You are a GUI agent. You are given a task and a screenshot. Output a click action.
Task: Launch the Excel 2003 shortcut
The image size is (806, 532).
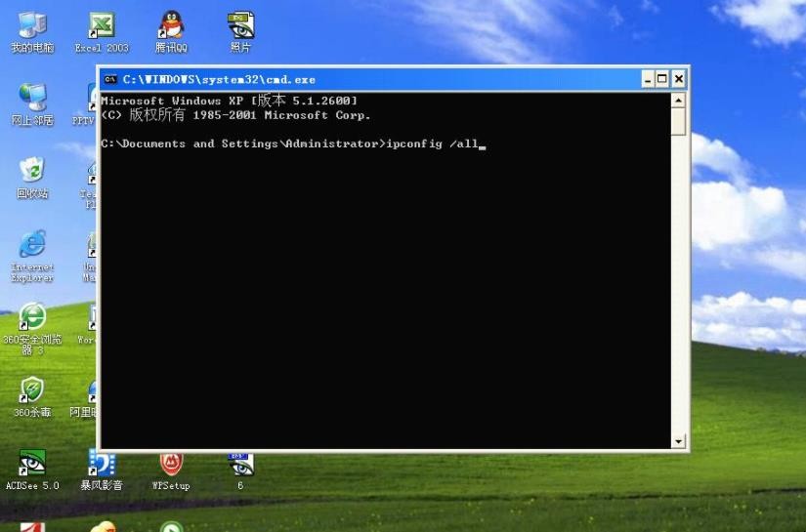(x=102, y=32)
